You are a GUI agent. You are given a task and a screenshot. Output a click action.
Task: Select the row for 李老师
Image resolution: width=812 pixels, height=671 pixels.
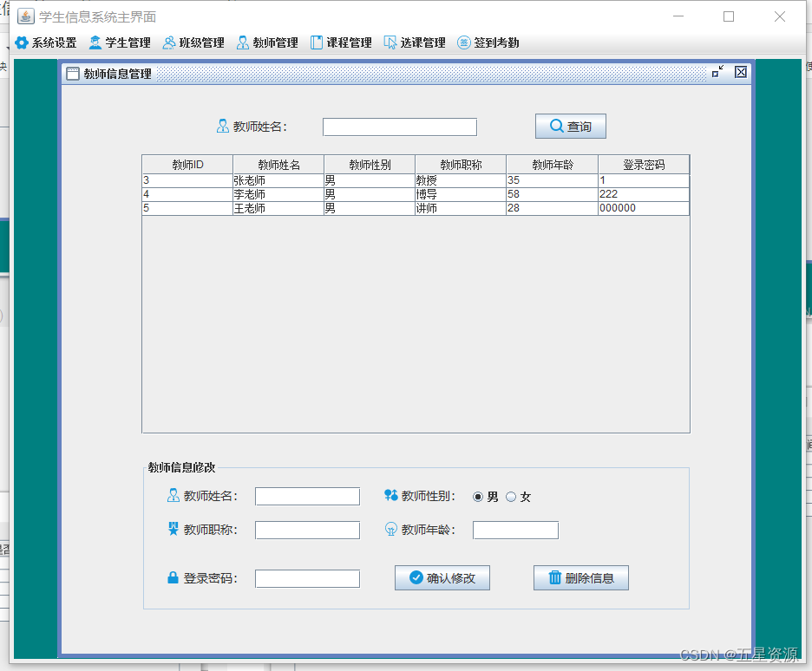(x=416, y=194)
